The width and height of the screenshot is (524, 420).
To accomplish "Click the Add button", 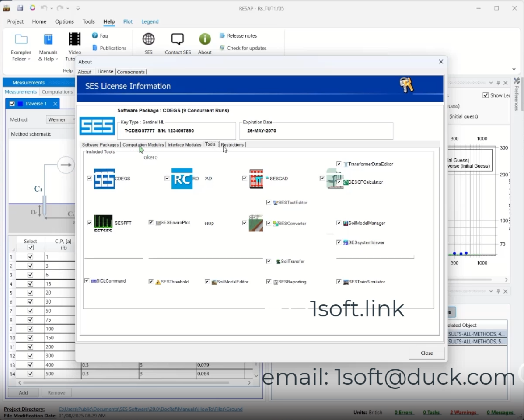I will click(23, 392).
